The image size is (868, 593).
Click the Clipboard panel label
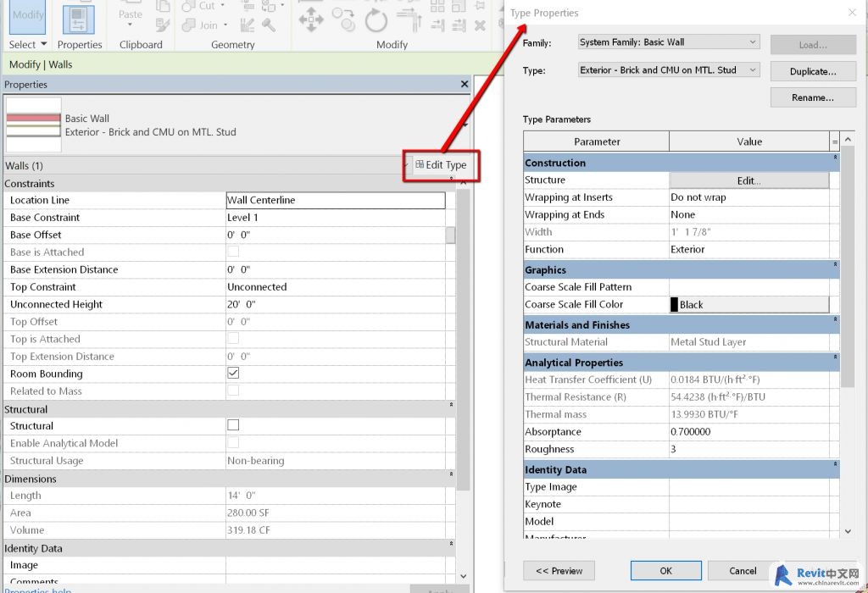(x=141, y=45)
